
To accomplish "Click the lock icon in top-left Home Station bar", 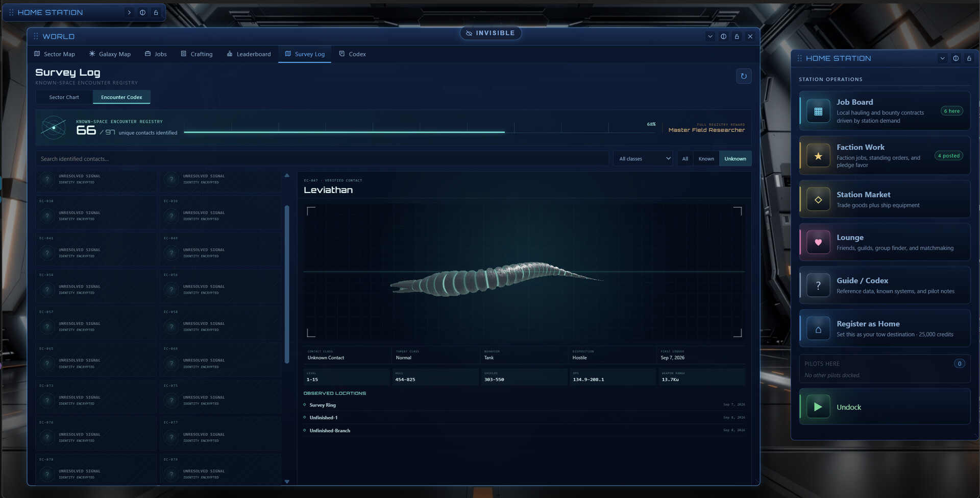I will (x=156, y=12).
